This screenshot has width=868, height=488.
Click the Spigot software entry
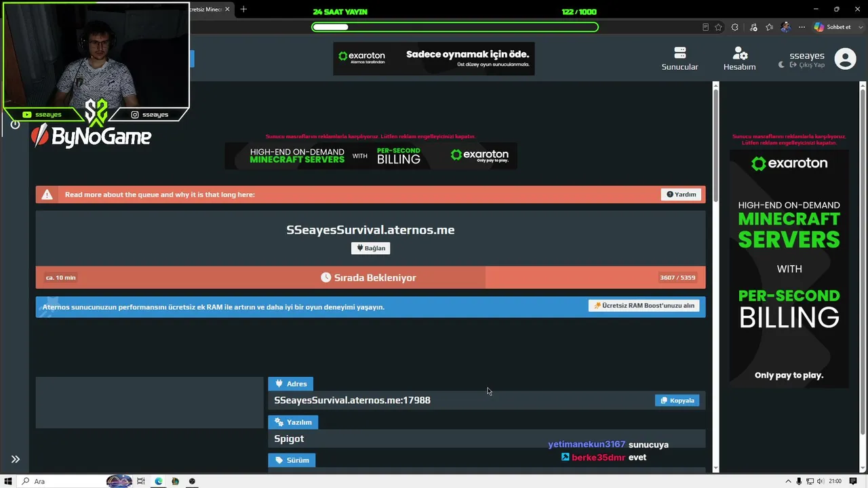(289, 439)
